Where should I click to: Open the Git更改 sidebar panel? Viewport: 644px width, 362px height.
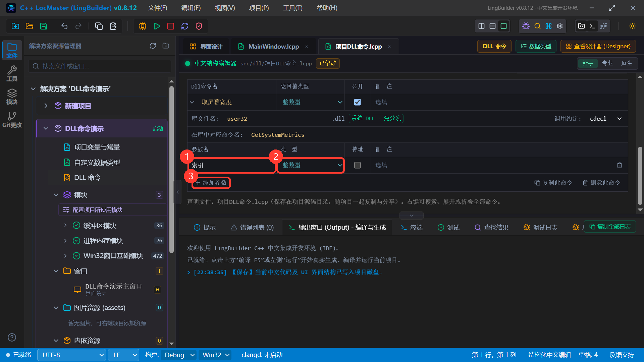[x=12, y=120]
